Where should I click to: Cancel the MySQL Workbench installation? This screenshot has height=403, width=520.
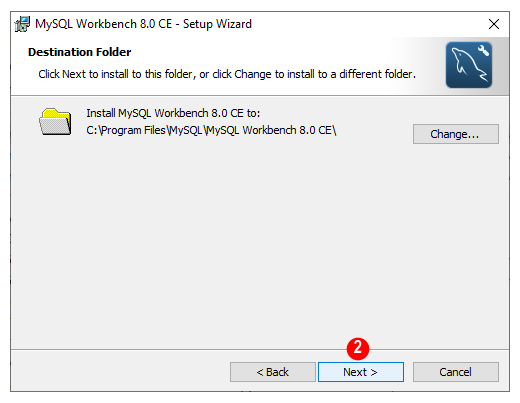point(456,372)
